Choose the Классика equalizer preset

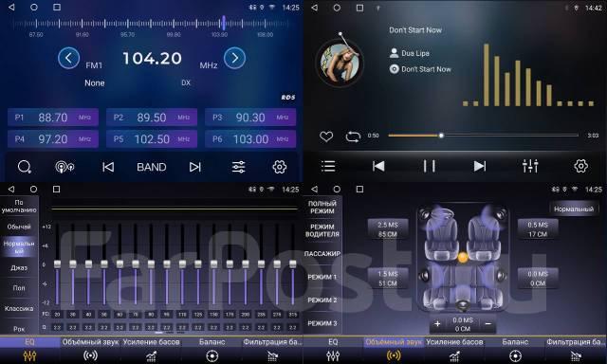click(x=19, y=308)
